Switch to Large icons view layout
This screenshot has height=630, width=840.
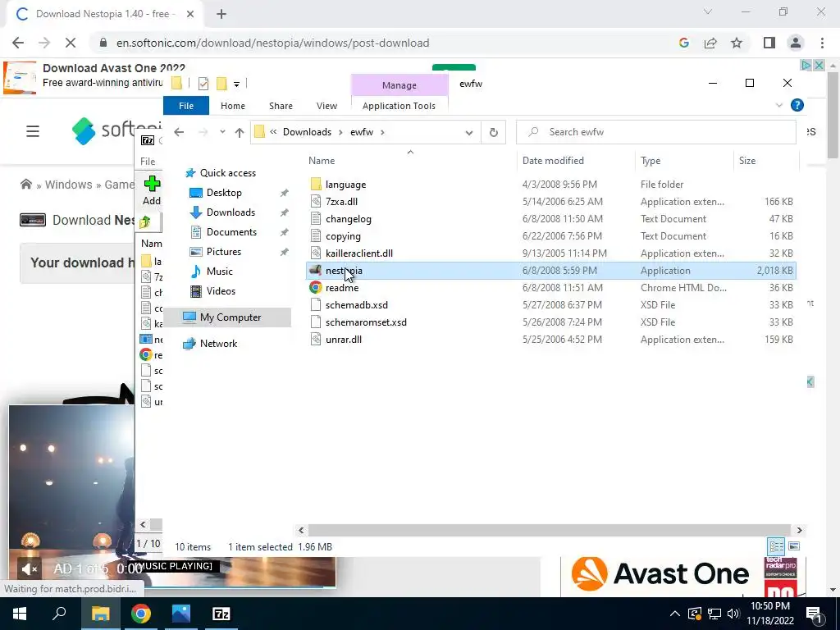(794, 546)
